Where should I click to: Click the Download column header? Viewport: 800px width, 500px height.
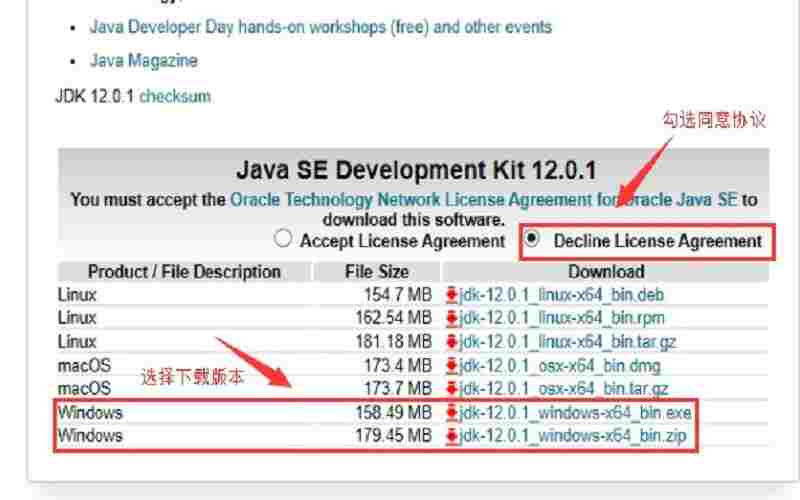point(606,272)
